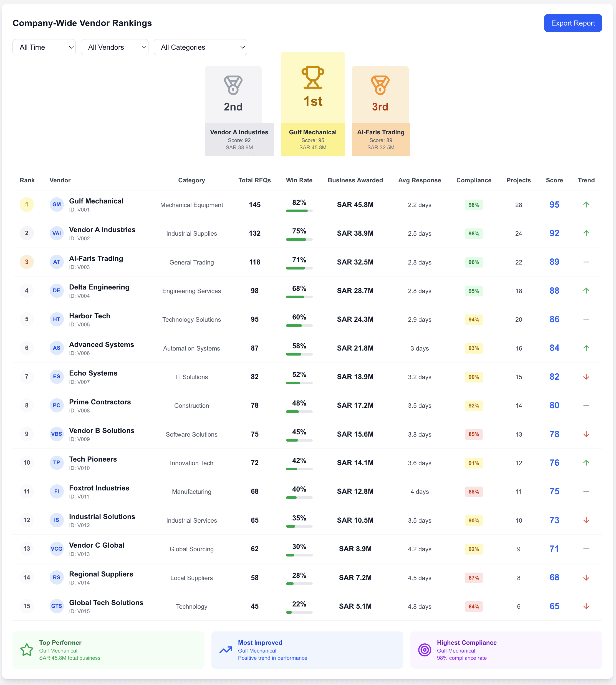This screenshot has width=616, height=685.
Task: Click the Most Improved trending arrow icon
Action: pyautogui.click(x=226, y=650)
